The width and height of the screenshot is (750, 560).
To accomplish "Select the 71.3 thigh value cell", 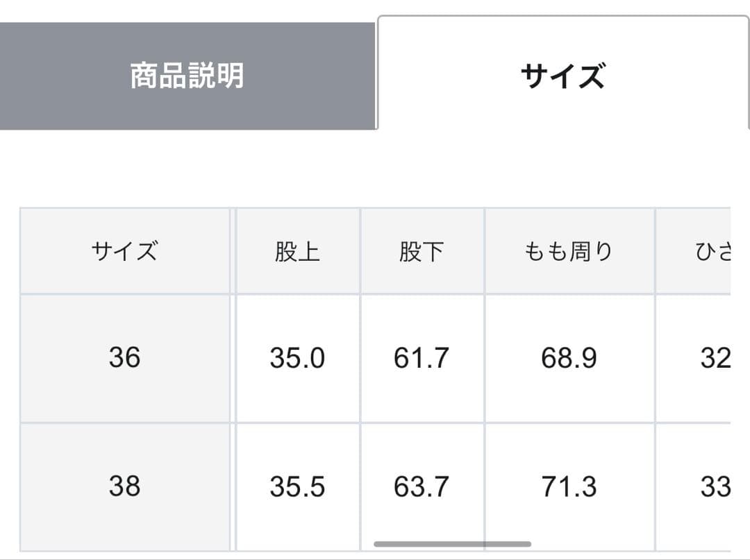I will point(569,486).
